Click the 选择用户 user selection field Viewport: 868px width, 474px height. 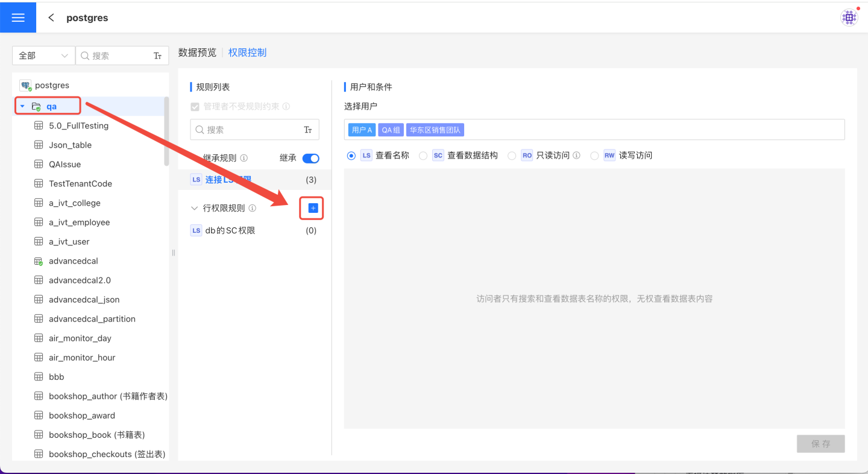pos(651,130)
